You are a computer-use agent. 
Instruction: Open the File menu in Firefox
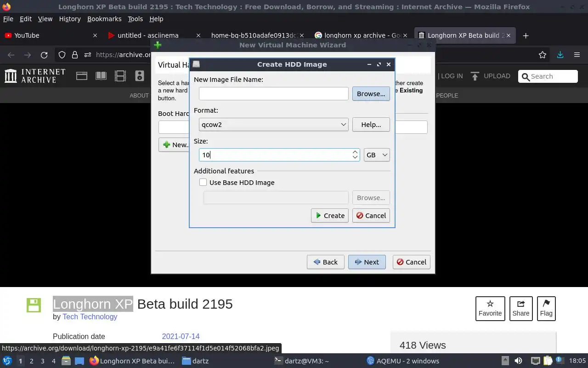(x=8, y=19)
